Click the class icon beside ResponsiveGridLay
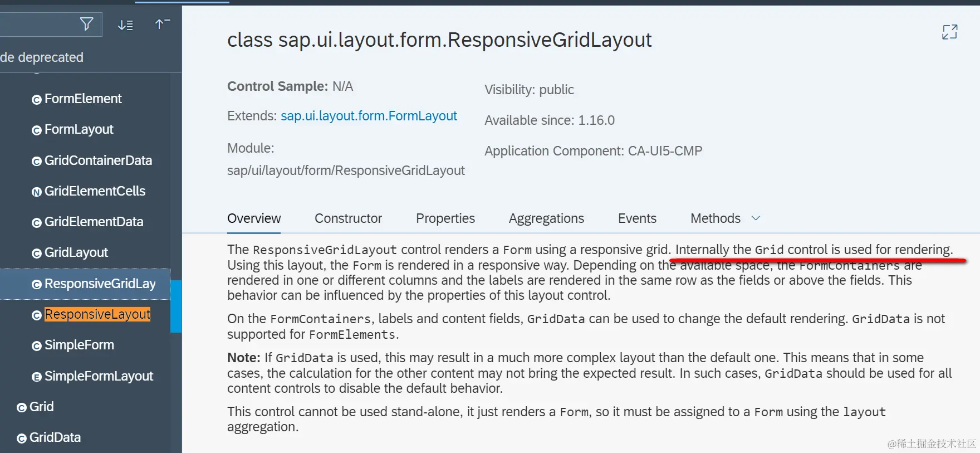The image size is (980, 453). coord(37,285)
